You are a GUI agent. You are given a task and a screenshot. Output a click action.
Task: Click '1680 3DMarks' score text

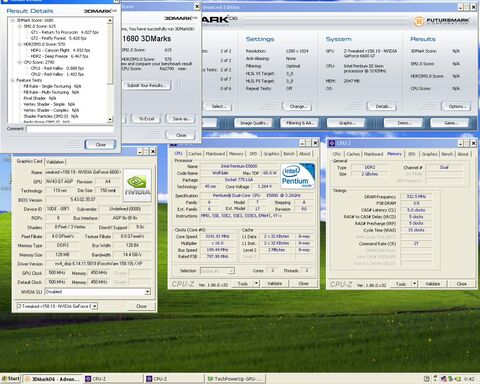point(146,39)
